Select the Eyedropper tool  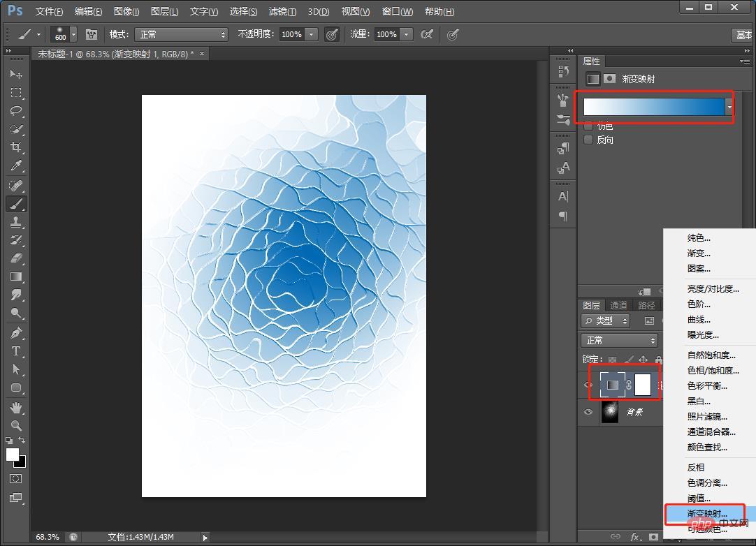(x=16, y=166)
